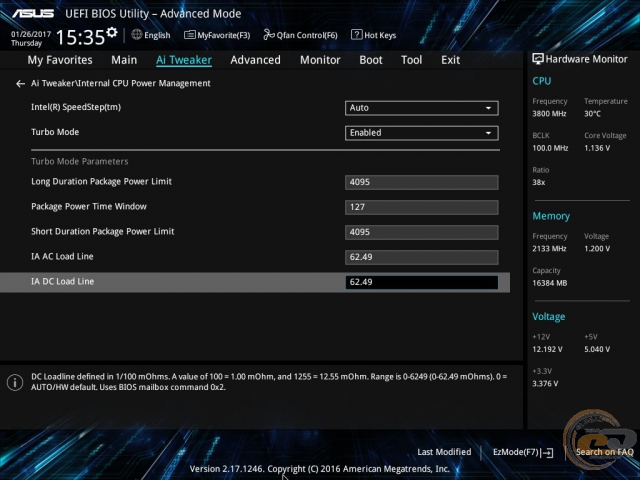Click the Short Duration Package Power Limit label
The width and height of the screenshot is (640, 480).
click(x=102, y=232)
